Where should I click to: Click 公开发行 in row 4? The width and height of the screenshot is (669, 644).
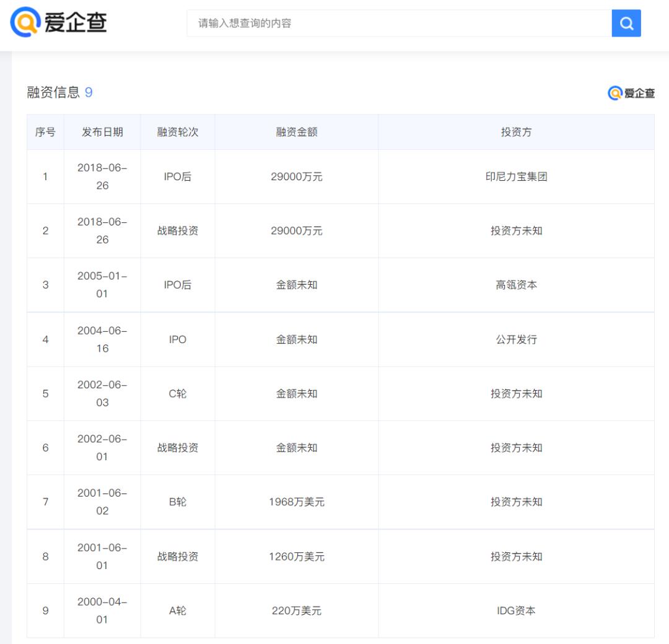(516, 339)
